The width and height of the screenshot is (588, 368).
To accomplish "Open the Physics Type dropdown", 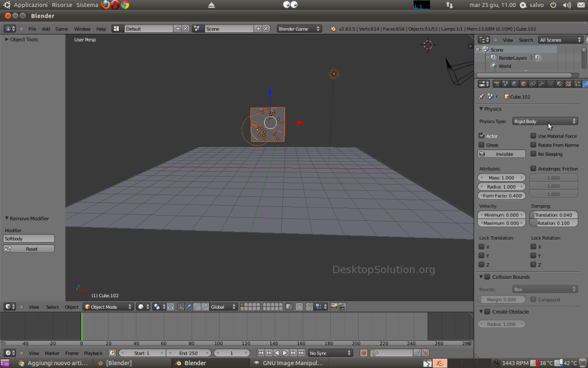I will 544,121.
